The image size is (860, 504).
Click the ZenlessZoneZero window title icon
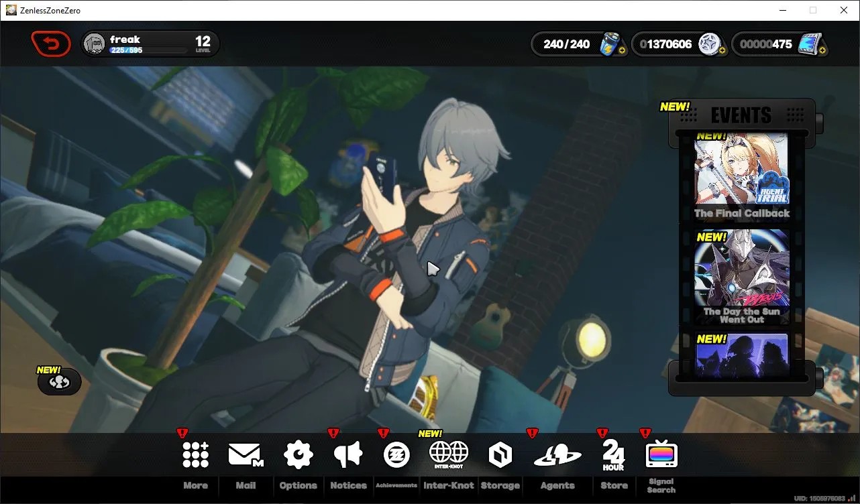[x=11, y=10]
